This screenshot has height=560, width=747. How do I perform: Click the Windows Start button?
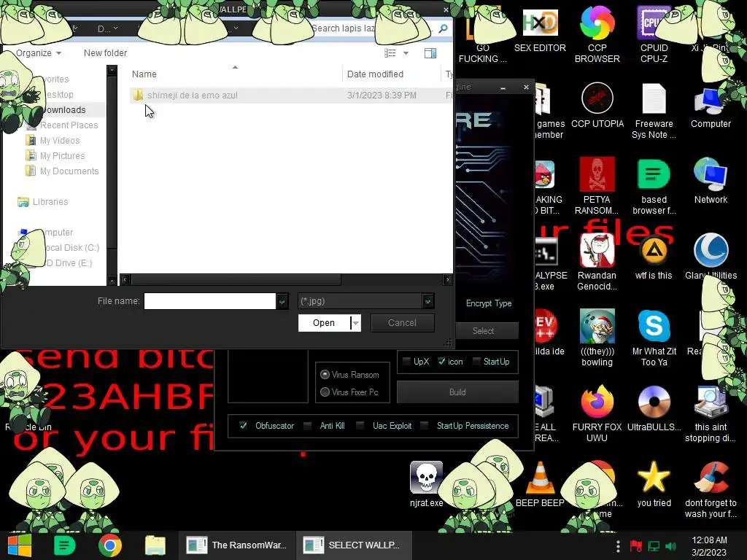(20, 545)
